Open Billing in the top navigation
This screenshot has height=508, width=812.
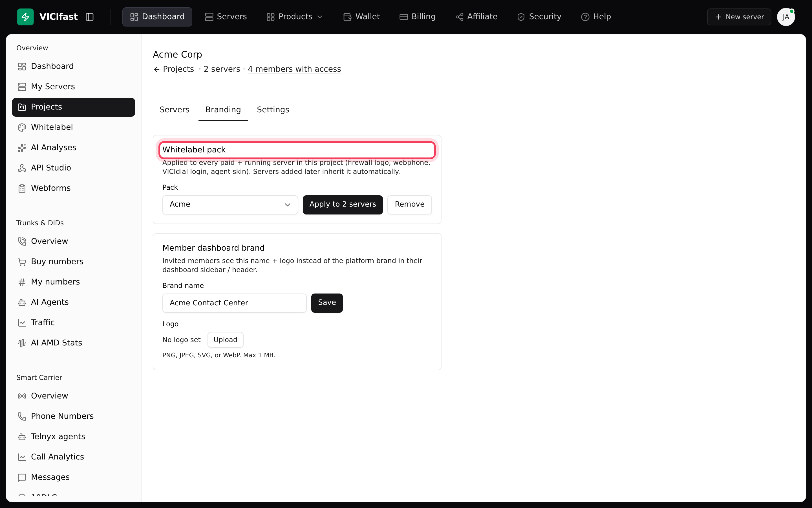click(x=417, y=17)
